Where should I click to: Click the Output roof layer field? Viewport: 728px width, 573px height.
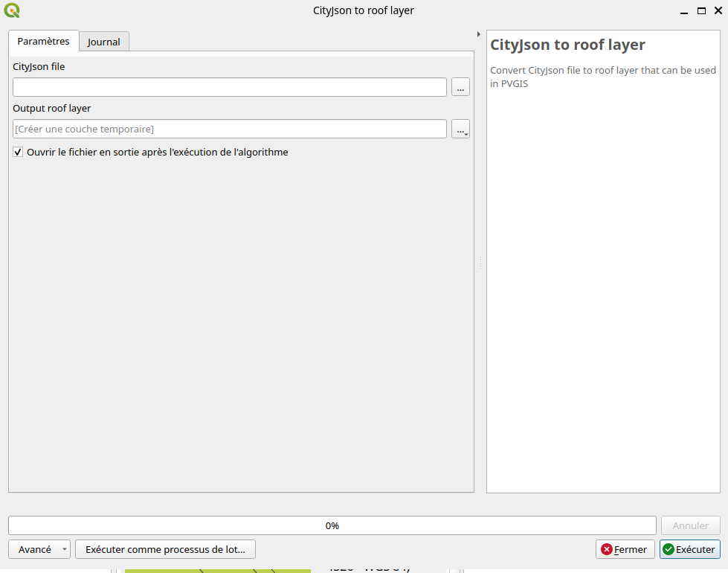tap(230, 129)
